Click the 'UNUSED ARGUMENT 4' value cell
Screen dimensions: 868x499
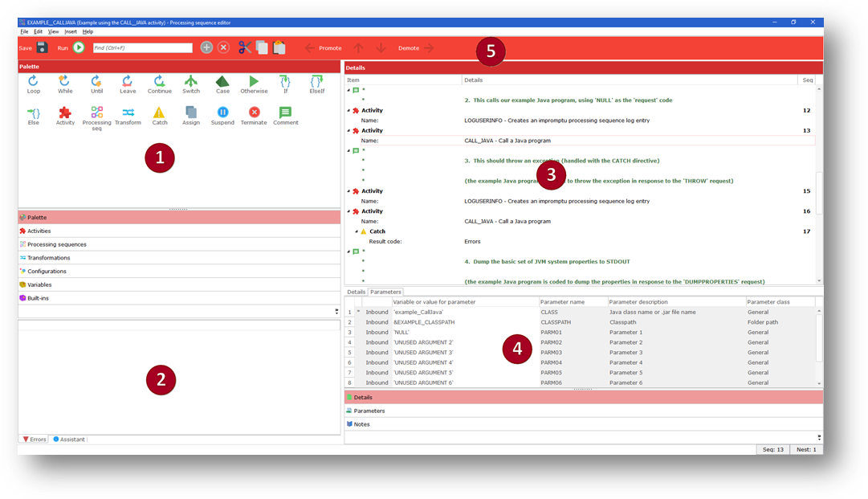click(465, 362)
